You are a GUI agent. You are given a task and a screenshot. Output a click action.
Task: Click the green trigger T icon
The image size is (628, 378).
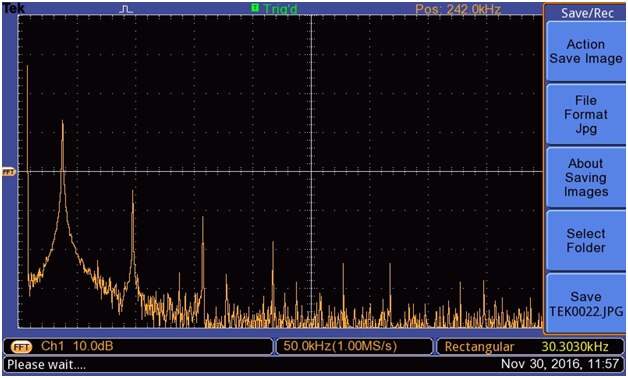tap(255, 7)
